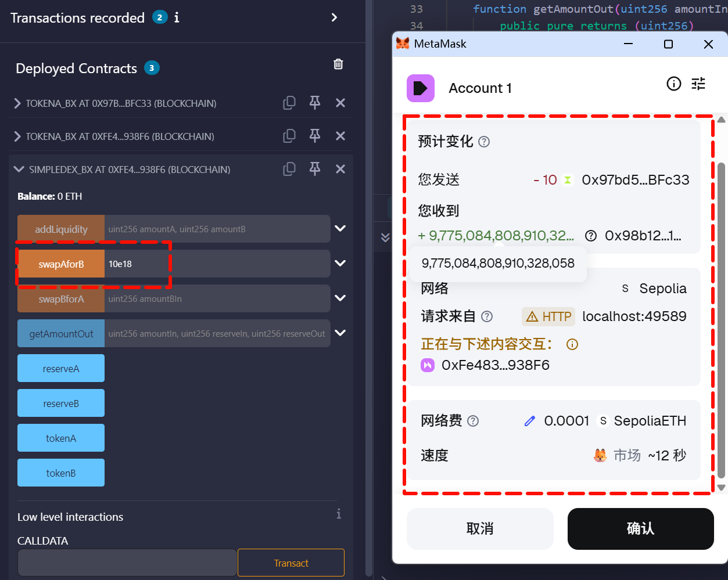
Task: Expand TOKENA_BX at 0X97B contract
Action: tap(17, 103)
